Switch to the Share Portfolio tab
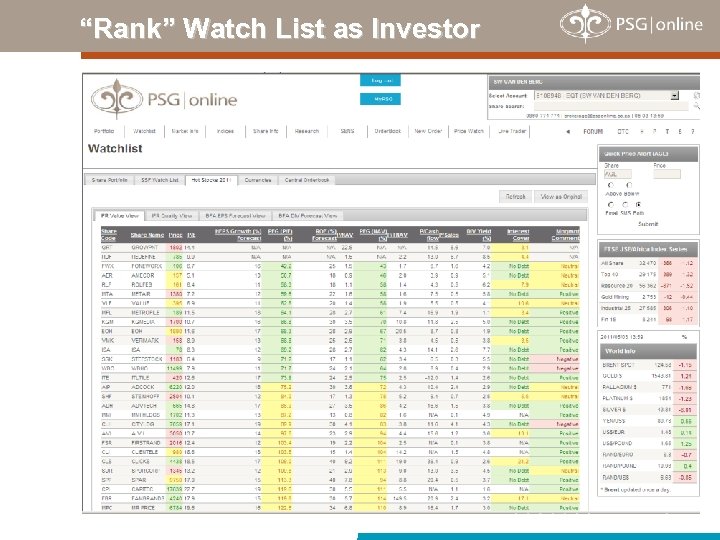Viewport: 720px width, 540px height. point(109,180)
